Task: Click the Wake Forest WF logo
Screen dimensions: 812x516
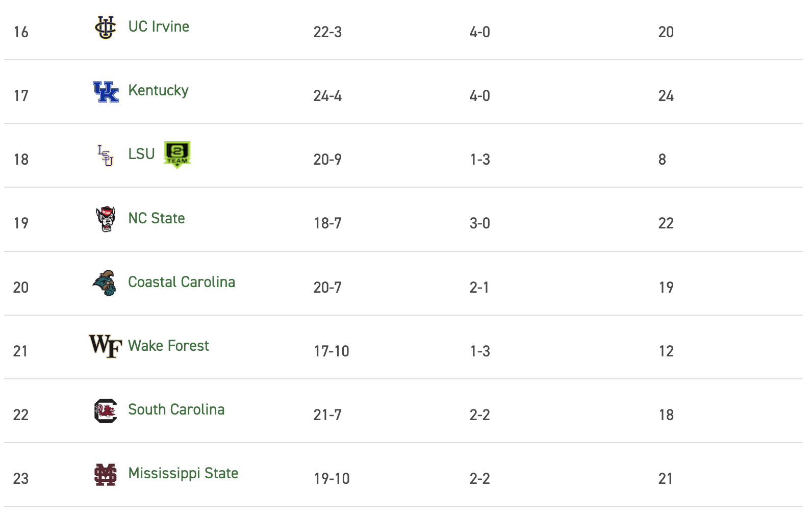Action: [x=106, y=346]
